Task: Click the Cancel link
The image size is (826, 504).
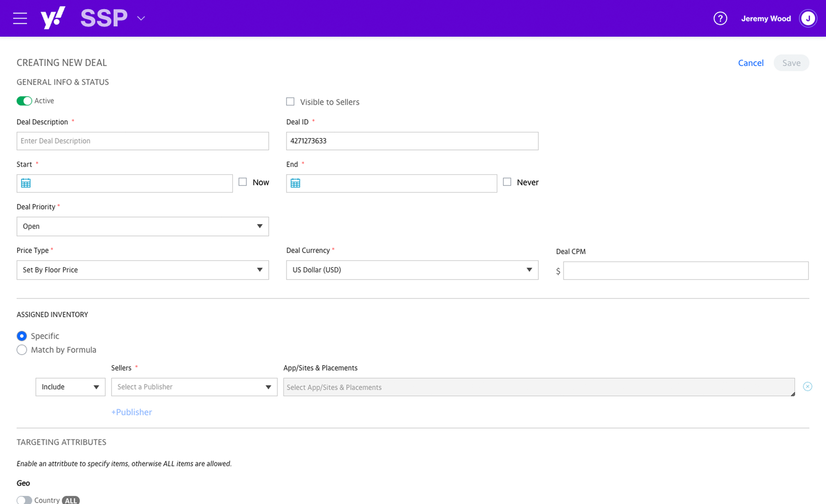Action: point(751,63)
